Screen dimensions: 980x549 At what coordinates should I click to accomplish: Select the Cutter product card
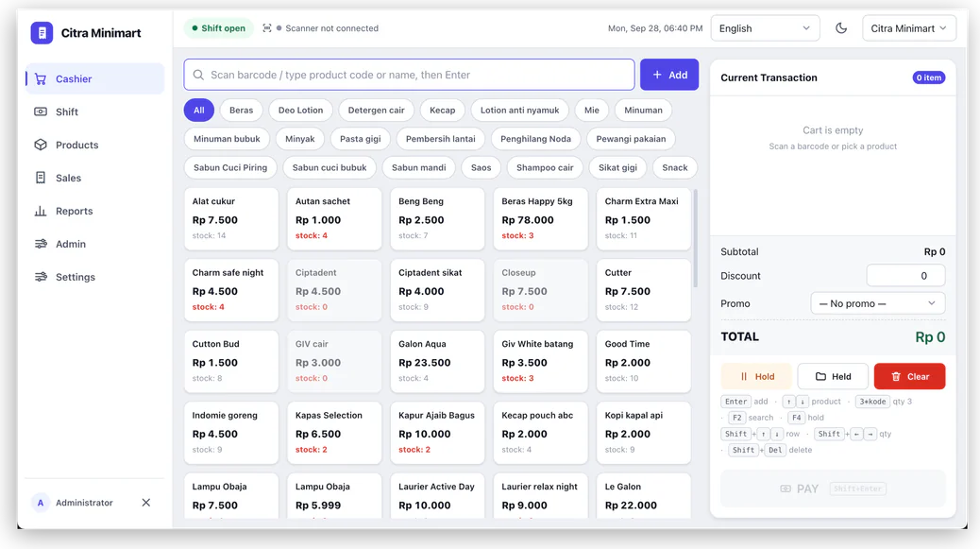click(x=644, y=290)
